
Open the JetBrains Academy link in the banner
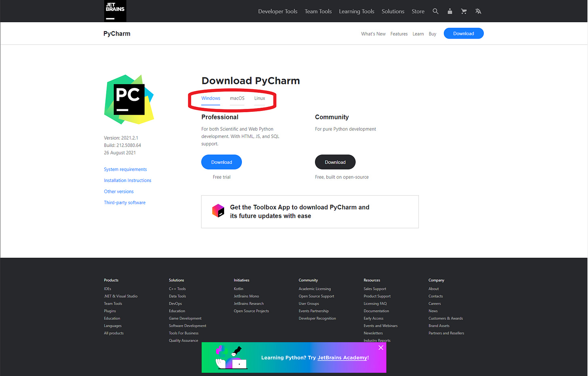click(343, 357)
